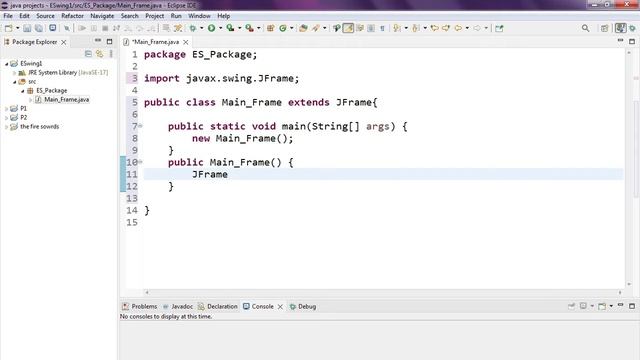Open the Coverage dropdown arrow
Image resolution: width=640 pixels, height=360 pixels.
(x=240, y=28)
